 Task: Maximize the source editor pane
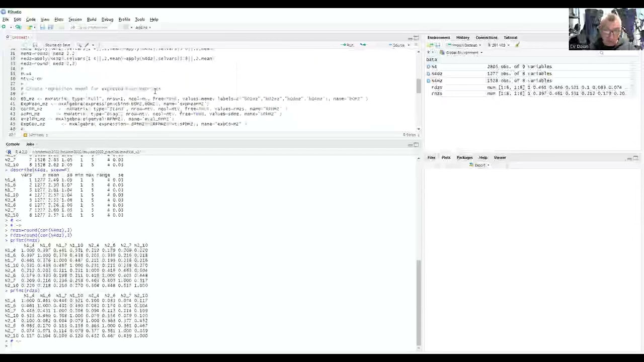416,37
